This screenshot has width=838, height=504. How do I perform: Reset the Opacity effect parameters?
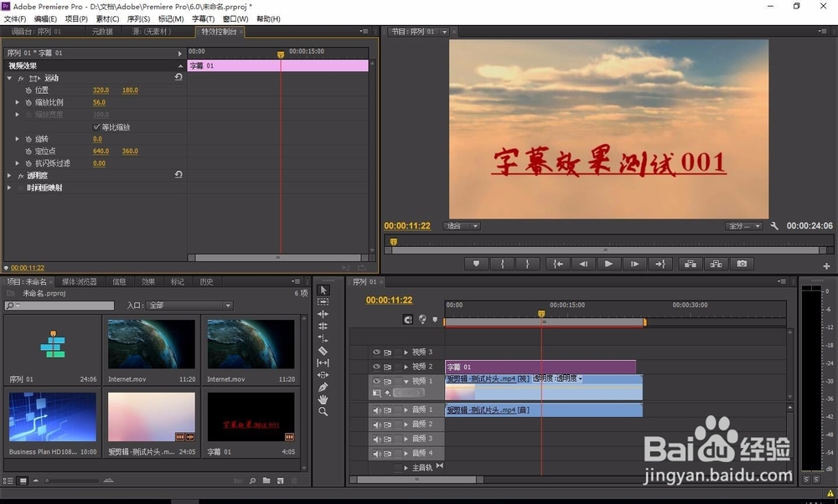click(x=178, y=175)
